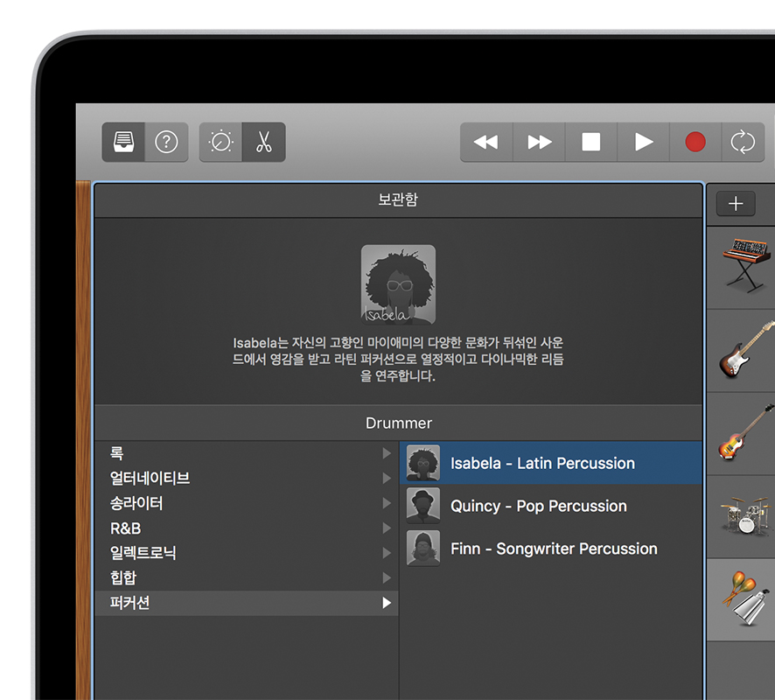The height and width of the screenshot is (700, 775).
Task: Expand the 힙합 genre arrow
Action: (386, 578)
